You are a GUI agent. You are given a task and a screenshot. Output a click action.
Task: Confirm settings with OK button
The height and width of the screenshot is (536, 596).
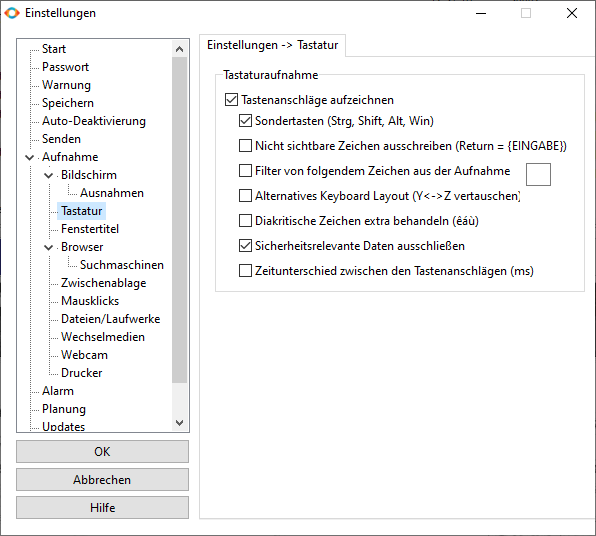point(102,452)
